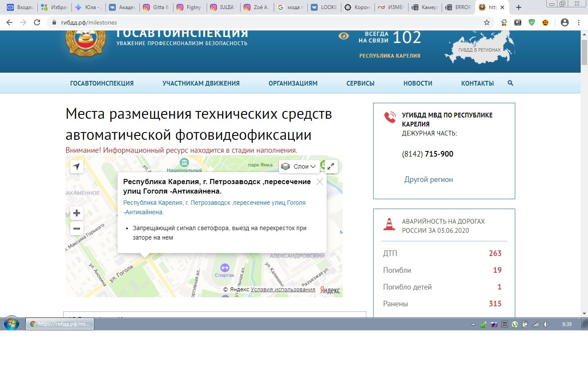Reload the page in browser
The image size is (588, 382).
37,22
